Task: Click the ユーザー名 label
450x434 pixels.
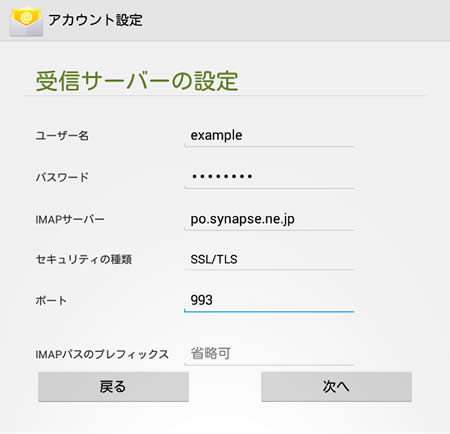Action: pos(62,136)
